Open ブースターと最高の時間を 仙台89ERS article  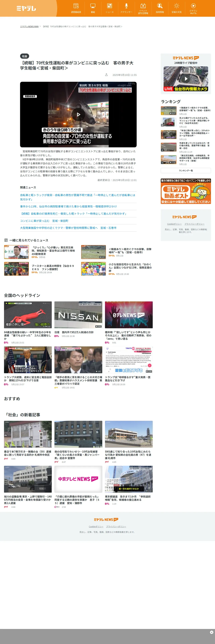point(53,267)
